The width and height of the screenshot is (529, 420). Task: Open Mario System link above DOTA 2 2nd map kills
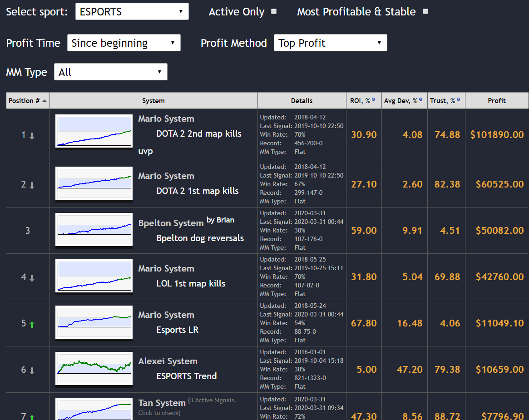point(166,119)
